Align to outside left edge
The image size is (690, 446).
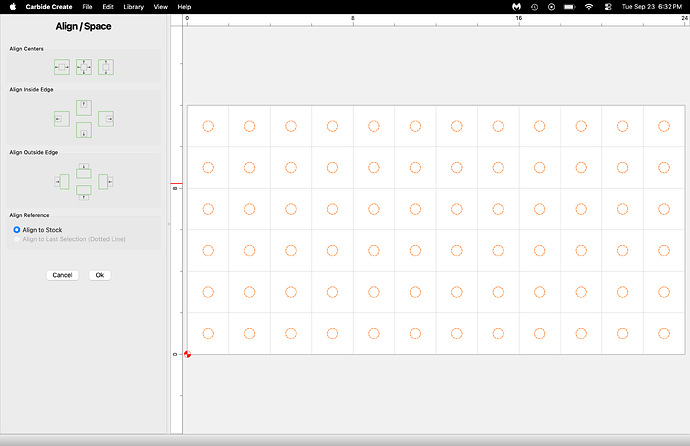click(62, 182)
